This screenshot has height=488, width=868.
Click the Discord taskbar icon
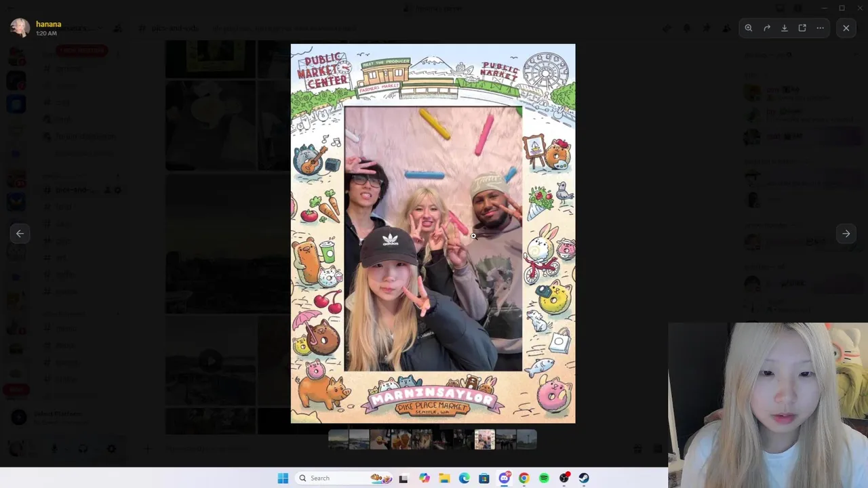click(x=504, y=478)
